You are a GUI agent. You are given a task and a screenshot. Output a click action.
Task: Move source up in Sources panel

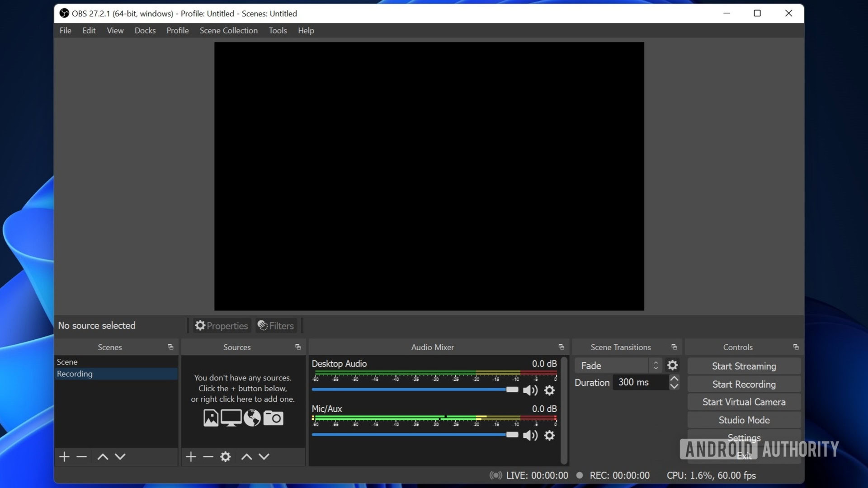[x=246, y=457]
